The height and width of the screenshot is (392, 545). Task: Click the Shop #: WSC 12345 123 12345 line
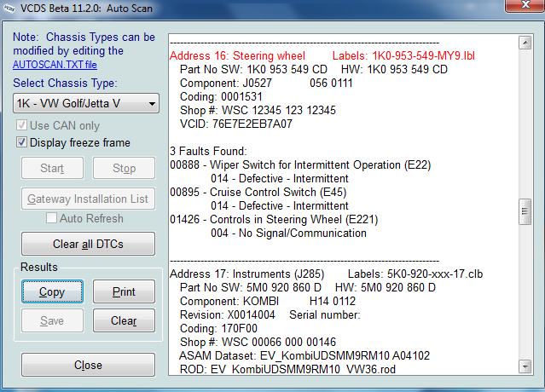pos(258,111)
